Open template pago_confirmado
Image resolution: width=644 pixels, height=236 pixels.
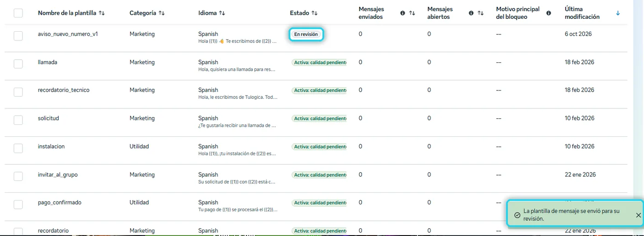click(x=59, y=202)
